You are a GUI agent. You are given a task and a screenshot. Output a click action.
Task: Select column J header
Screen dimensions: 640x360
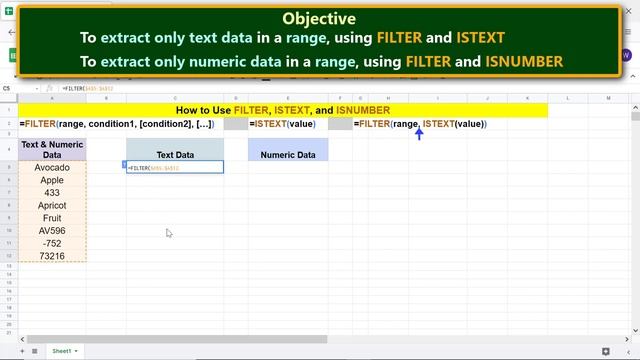(x=487, y=98)
